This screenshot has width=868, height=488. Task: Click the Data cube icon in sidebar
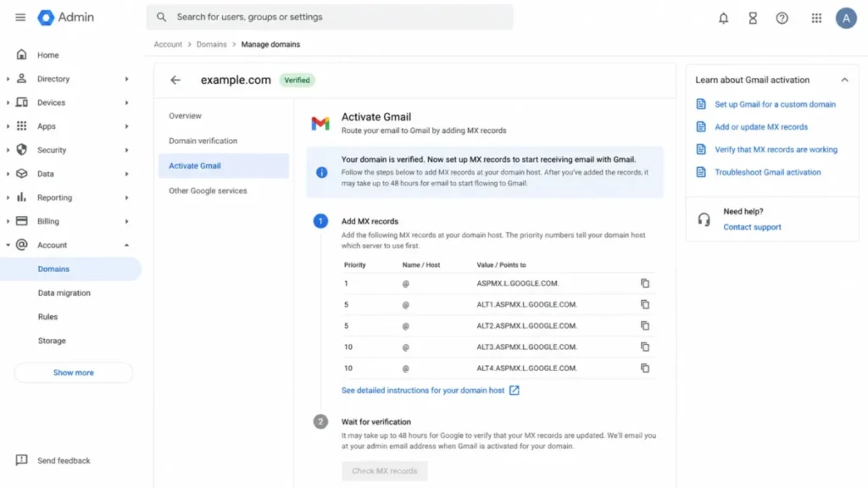21,173
